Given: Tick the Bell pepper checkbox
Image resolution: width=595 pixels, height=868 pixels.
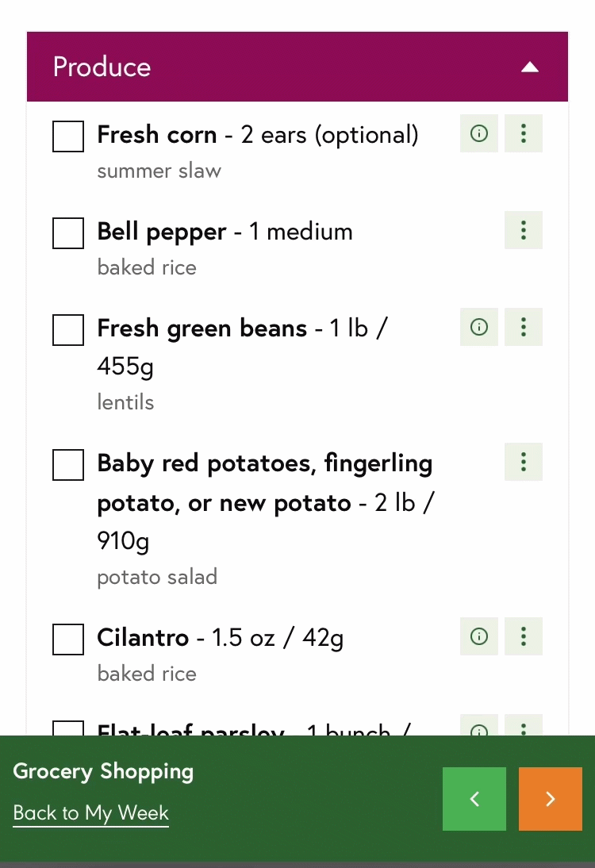Looking at the screenshot, I should point(68,233).
